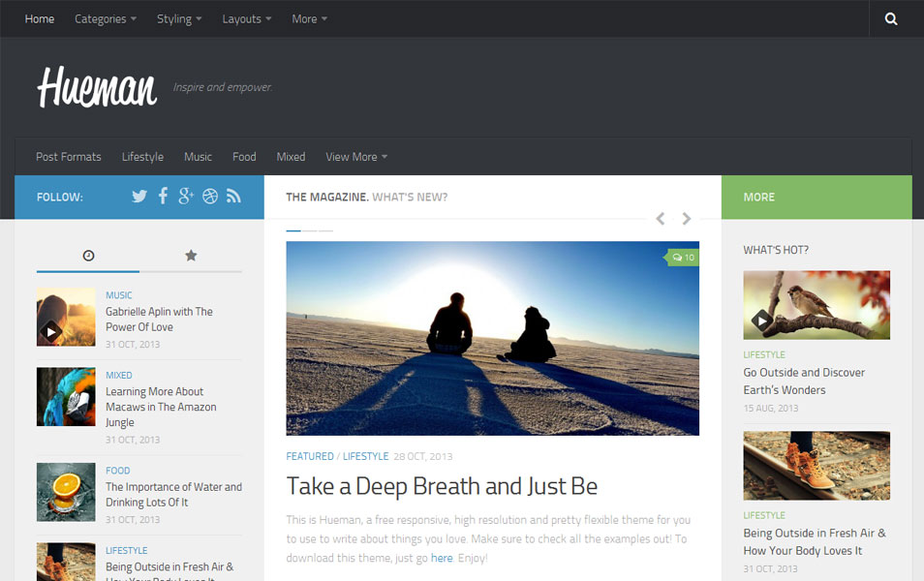Open the Mixed navigation item
This screenshot has width=924, height=581.
click(x=292, y=157)
